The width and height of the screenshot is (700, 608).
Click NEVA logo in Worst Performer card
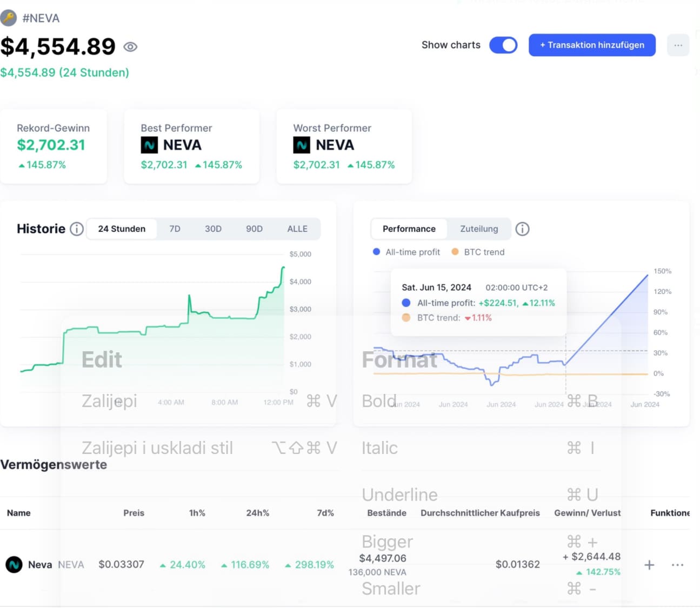(x=302, y=145)
